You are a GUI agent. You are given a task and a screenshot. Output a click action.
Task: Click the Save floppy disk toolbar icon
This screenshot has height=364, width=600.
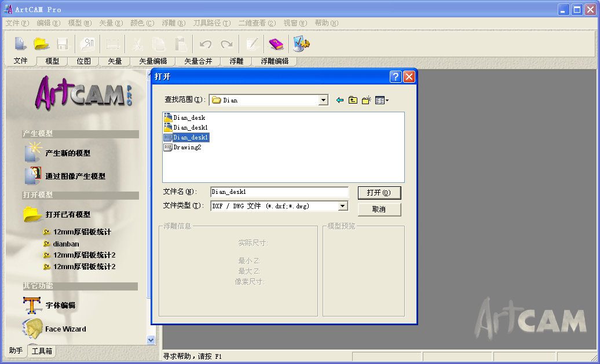[62, 44]
